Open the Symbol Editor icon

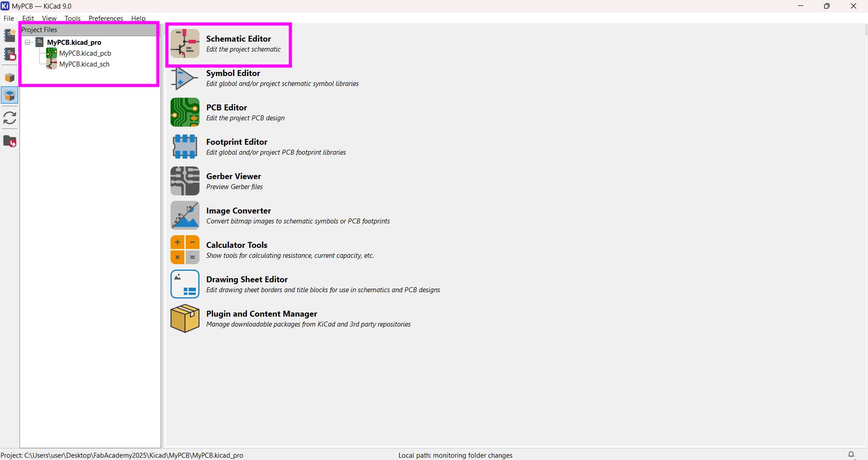point(185,78)
